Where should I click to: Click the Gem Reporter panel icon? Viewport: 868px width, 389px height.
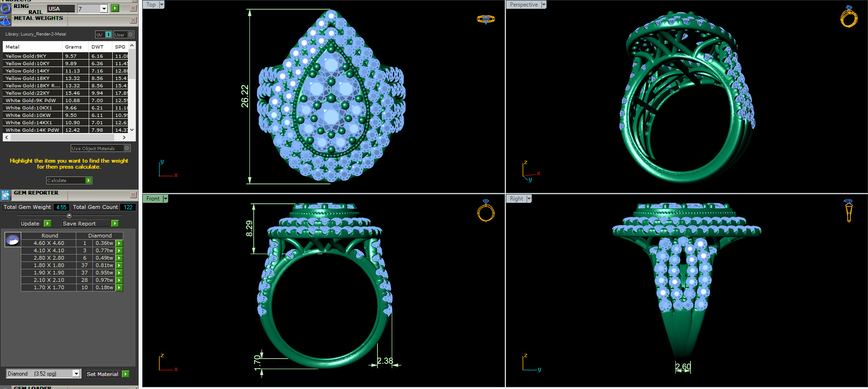(x=6, y=195)
